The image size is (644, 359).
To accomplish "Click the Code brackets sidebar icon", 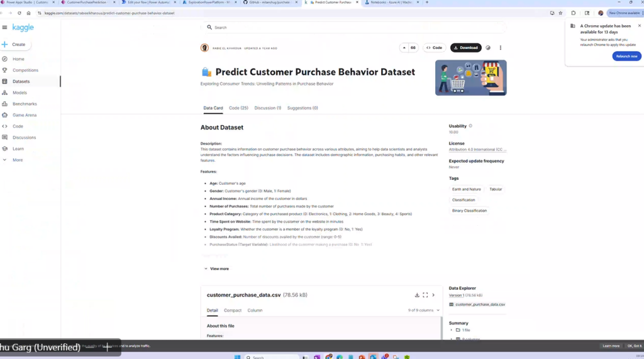I will pyautogui.click(x=4, y=126).
